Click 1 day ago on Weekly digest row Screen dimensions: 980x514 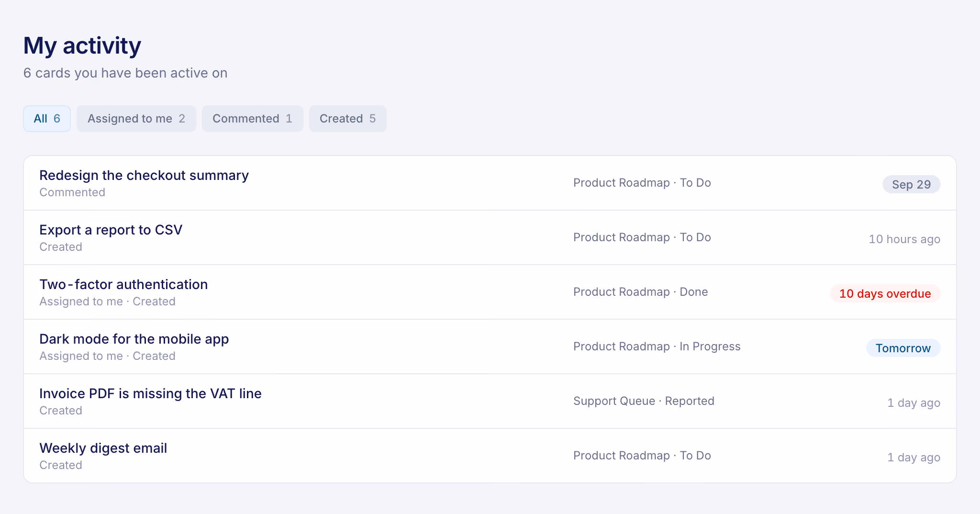tap(914, 458)
